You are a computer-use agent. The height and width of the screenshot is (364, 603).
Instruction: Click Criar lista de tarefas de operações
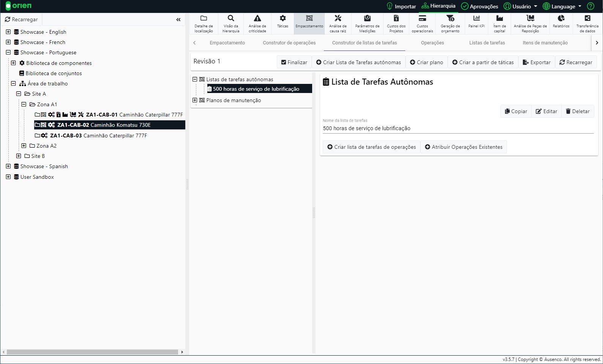pos(371,147)
